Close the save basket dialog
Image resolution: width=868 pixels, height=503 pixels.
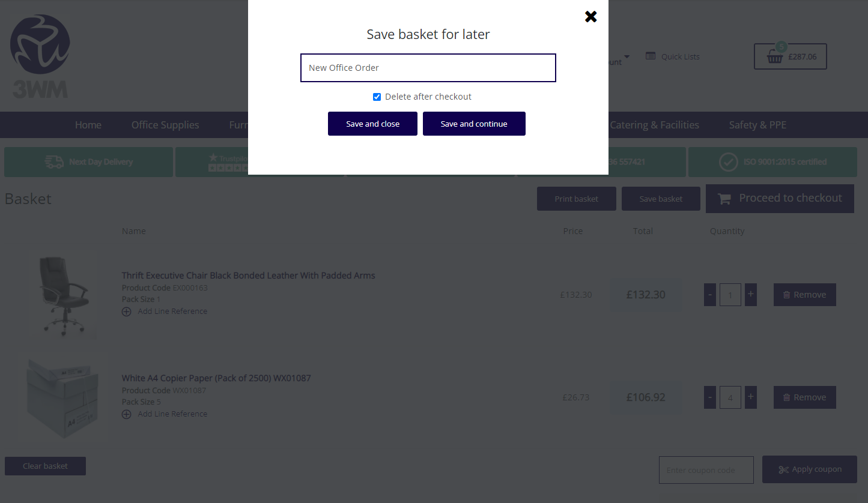(x=590, y=17)
